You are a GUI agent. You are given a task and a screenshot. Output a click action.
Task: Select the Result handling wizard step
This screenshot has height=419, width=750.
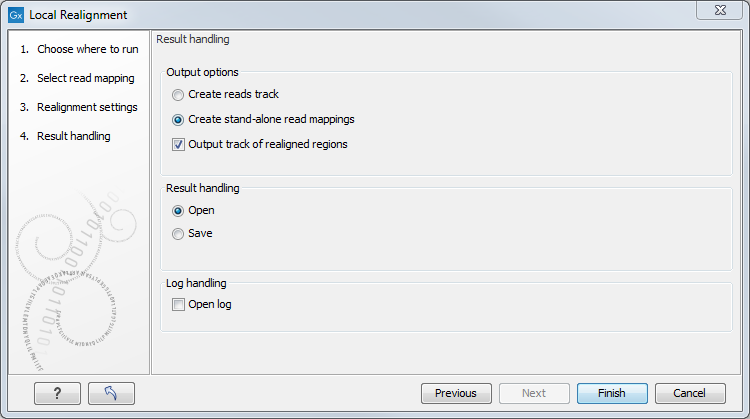pyautogui.click(x=73, y=136)
